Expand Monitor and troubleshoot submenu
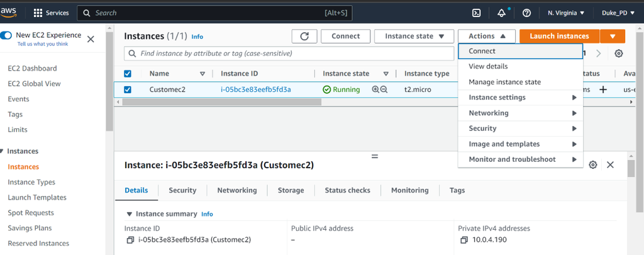Screen dimensions: 644x255 [x=520, y=159]
